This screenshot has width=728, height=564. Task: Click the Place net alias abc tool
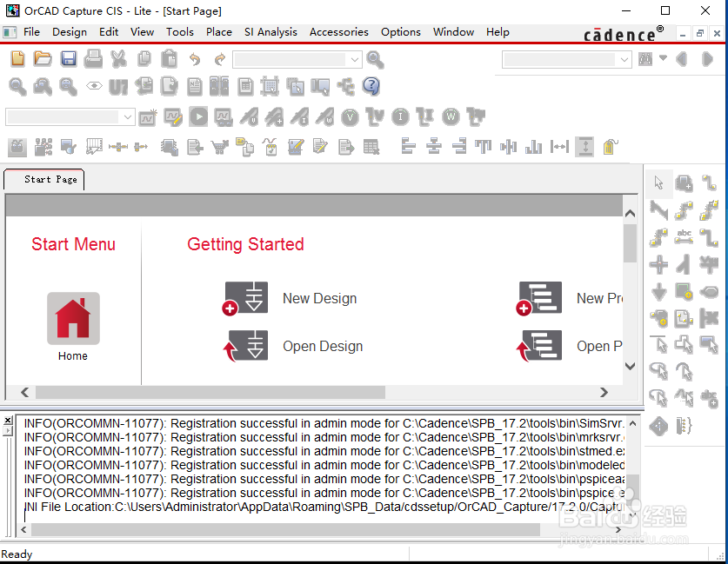coord(684,236)
